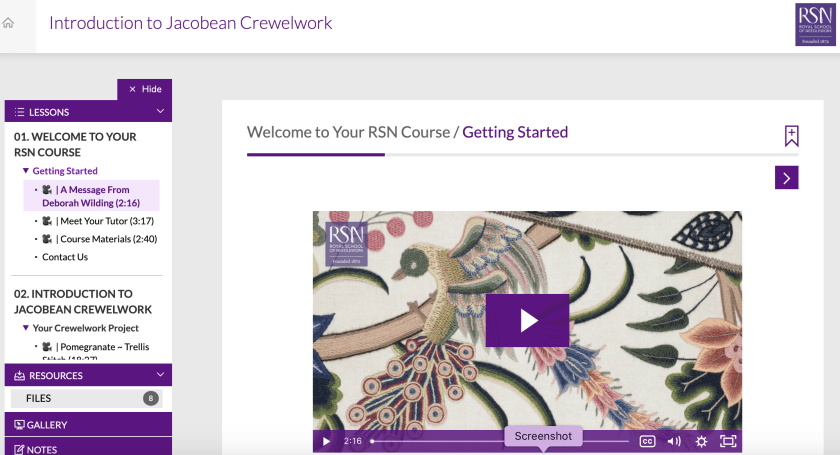
Task: Bookmark this lesson with the bookmark icon
Action: tap(791, 136)
